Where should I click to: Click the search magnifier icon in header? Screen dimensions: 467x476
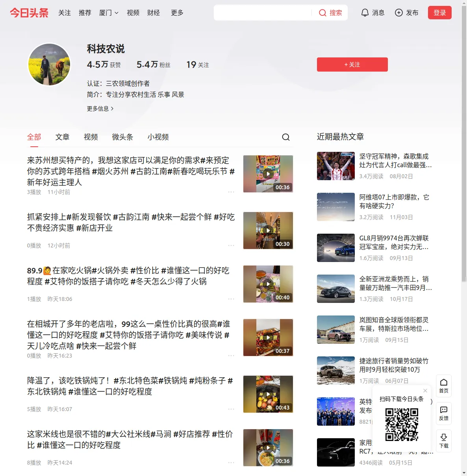click(322, 13)
